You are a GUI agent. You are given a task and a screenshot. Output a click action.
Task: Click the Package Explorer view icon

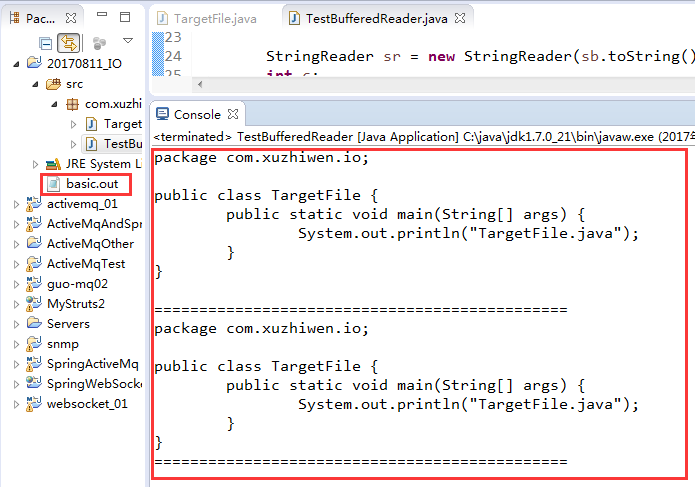[x=15, y=18]
